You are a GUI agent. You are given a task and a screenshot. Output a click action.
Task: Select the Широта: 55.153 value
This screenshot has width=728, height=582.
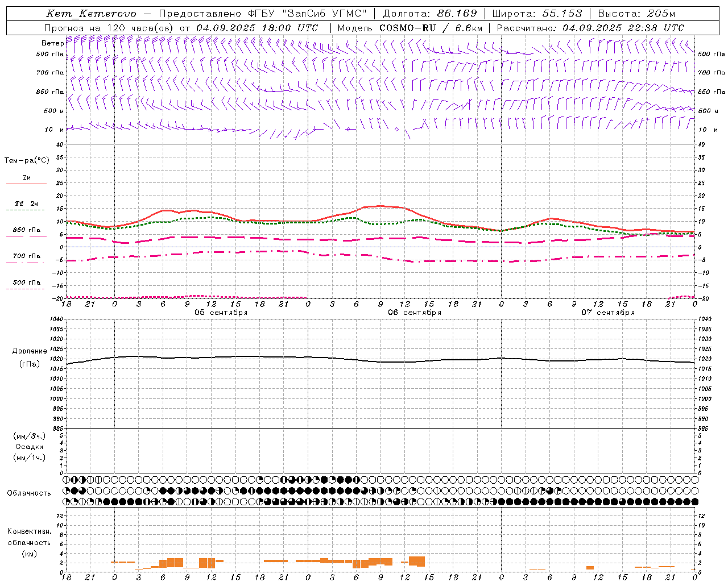pyautogui.click(x=537, y=14)
